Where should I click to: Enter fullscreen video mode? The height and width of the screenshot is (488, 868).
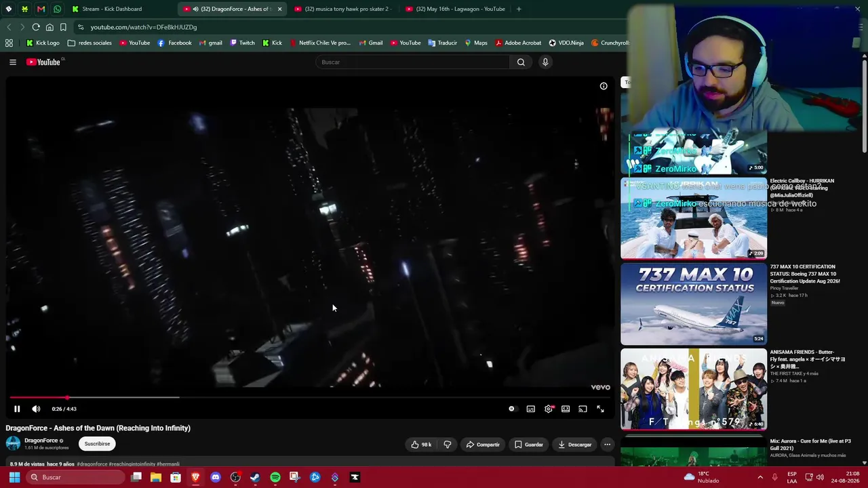tap(600, 409)
